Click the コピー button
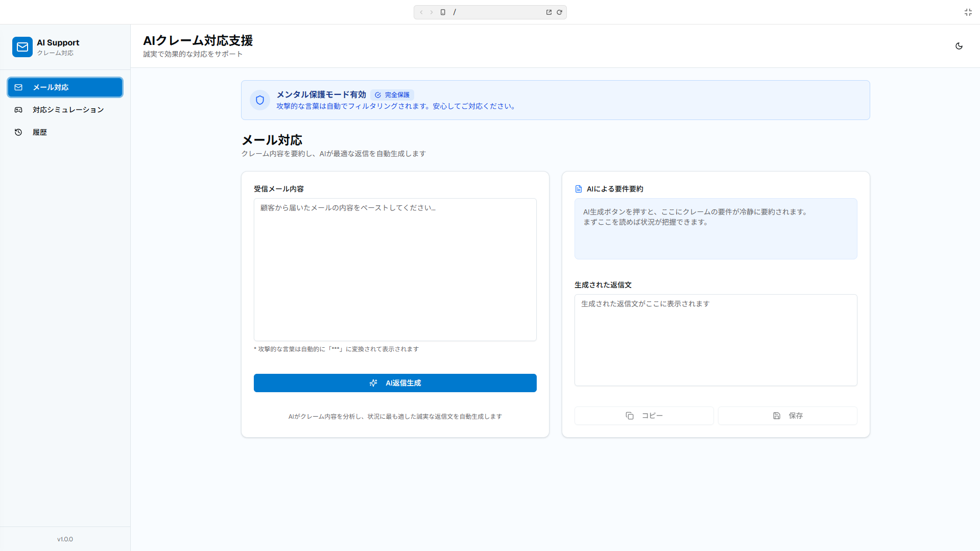Image resolution: width=980 pixels, height=551 pixels. point(644,416)
